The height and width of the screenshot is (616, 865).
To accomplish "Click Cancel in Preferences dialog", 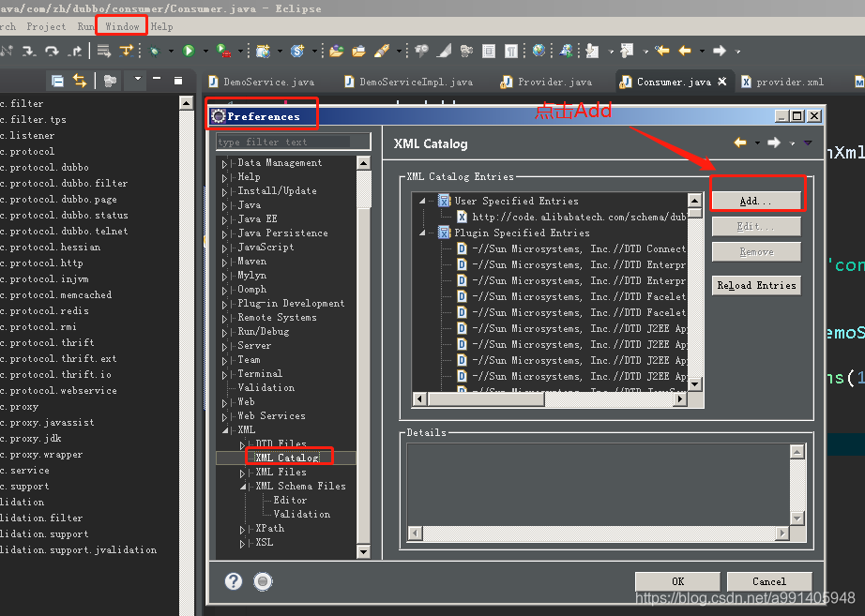I will [x=769, y=581].
